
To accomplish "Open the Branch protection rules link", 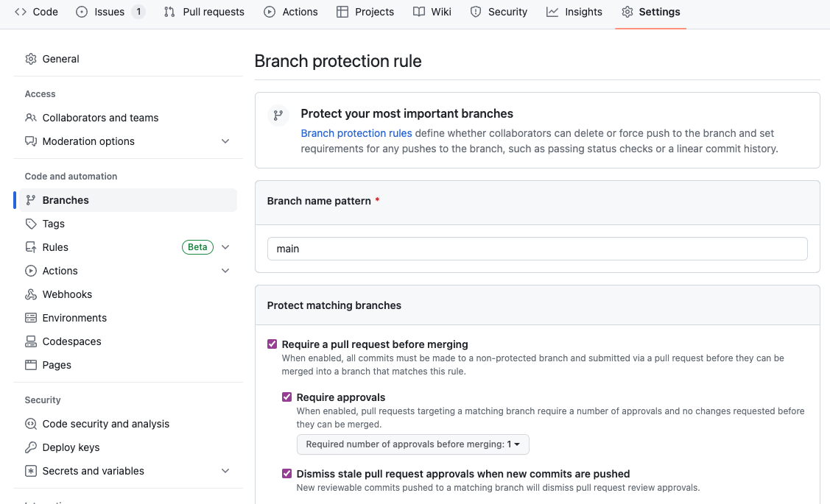I will 356,133.
